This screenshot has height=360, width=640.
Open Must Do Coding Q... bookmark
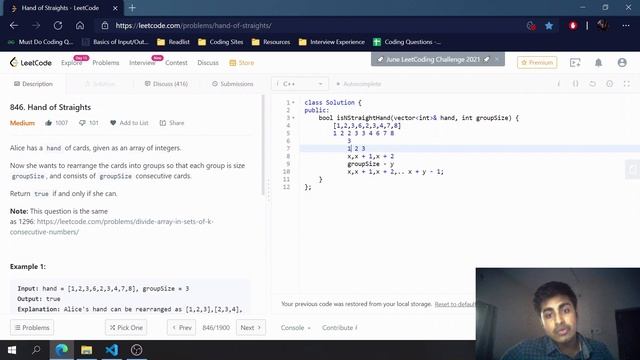[41, 42]
